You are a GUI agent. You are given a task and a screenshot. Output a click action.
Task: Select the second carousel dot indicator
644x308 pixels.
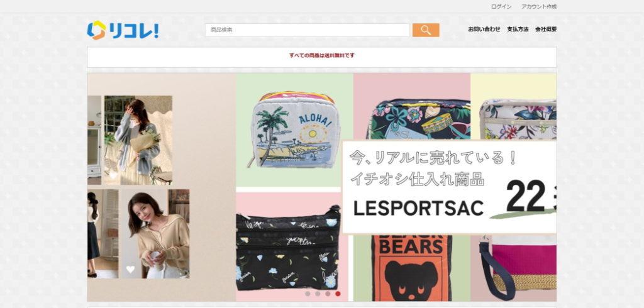pos(318,294)
